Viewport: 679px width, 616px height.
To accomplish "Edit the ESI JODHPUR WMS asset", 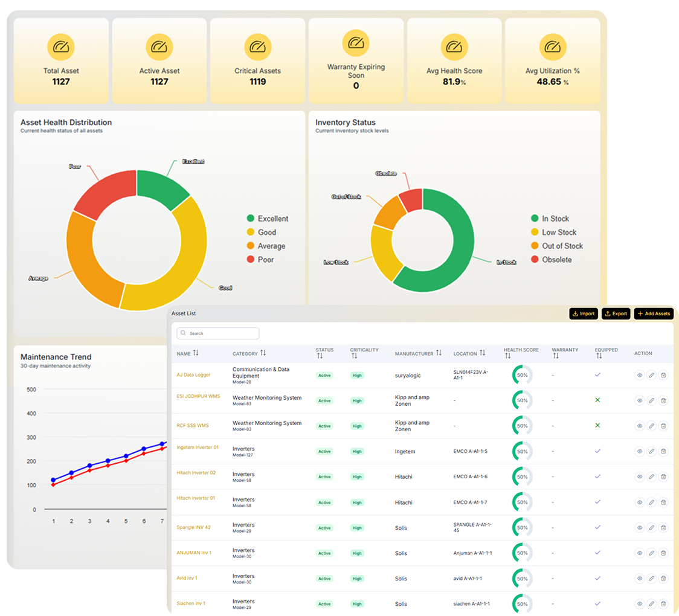I will (651, 400).
